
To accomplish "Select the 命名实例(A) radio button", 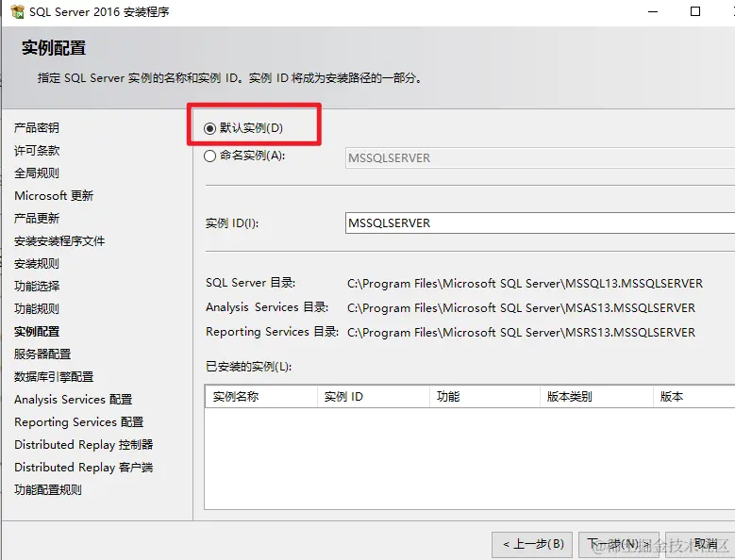I will [x=209, y=156].
